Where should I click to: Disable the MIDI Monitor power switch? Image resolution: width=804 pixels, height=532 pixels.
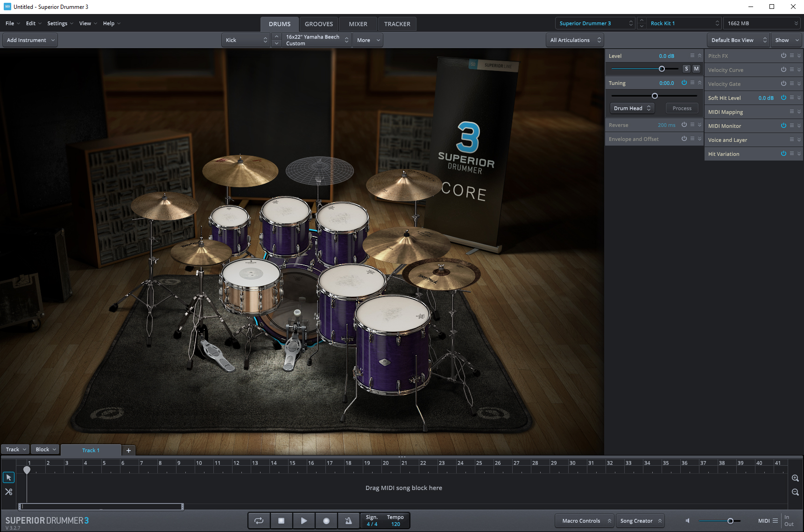coord(783,126)
